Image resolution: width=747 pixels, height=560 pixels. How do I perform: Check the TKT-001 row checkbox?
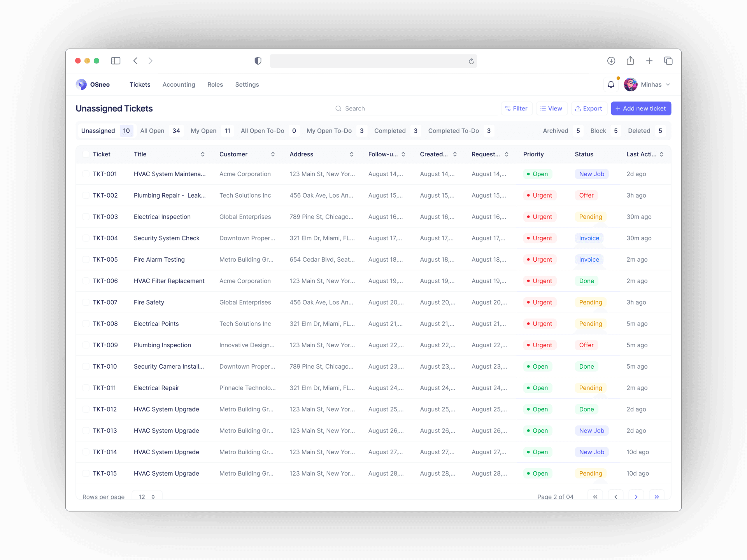point(86,174)
